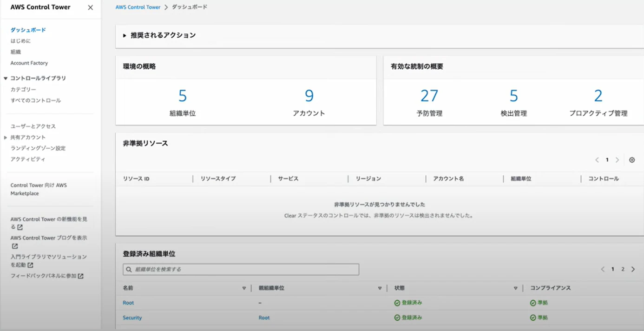Click AWS Control Tower breadcrumb link
644x331 pixels.
138,7
